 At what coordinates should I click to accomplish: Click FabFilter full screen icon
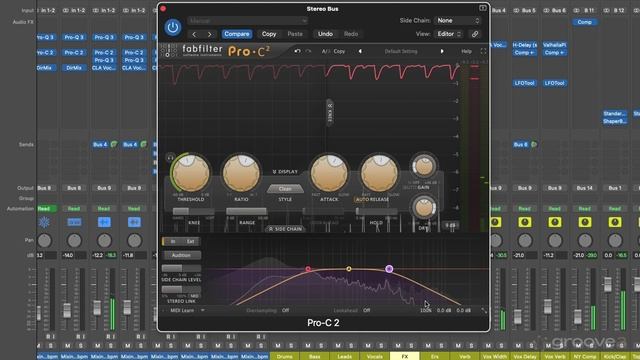point(483,51)
